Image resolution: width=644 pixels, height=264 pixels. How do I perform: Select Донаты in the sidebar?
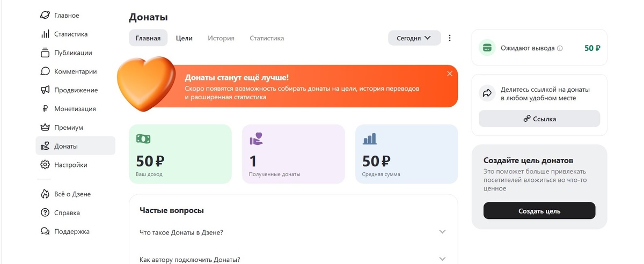(x=75, y=146)
